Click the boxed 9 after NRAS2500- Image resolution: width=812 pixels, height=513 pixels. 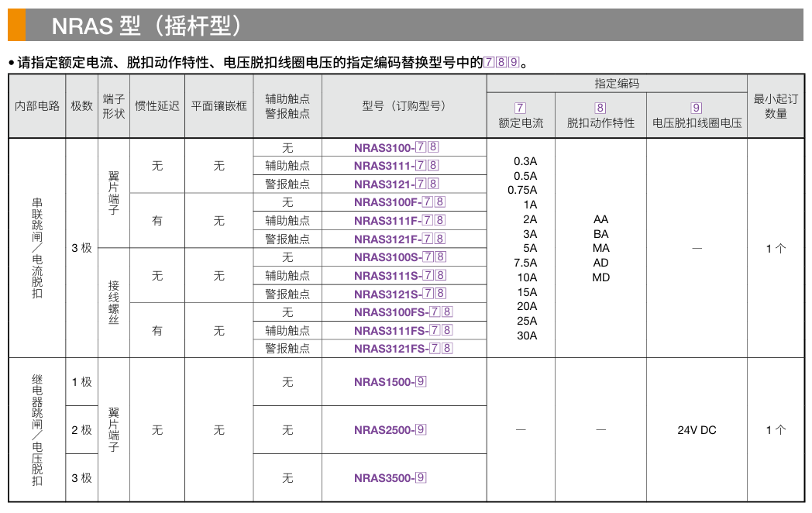(421, 429)
